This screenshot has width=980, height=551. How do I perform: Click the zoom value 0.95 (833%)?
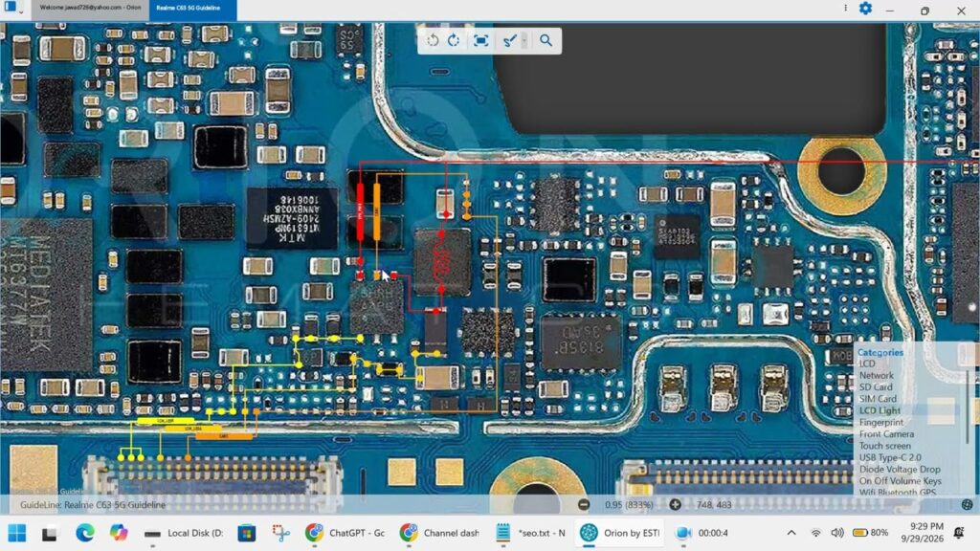point(629,505)
